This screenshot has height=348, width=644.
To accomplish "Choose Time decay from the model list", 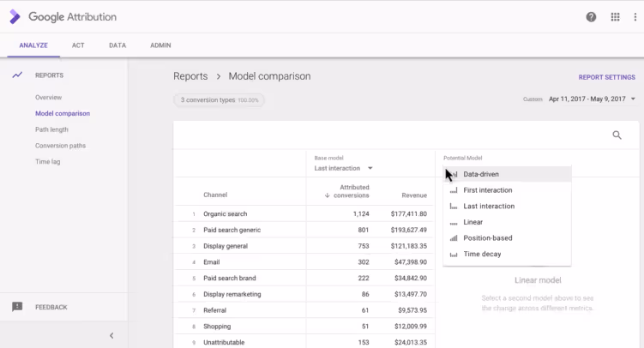I will pos(508,254).
